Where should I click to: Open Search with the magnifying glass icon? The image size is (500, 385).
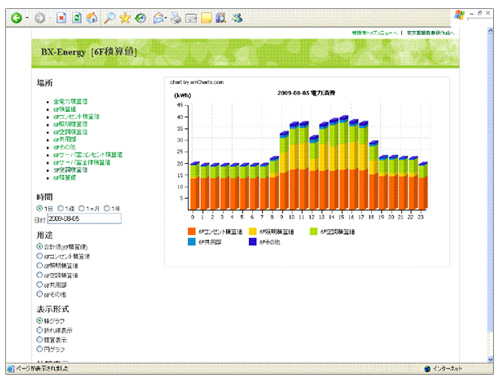click(109, 18)
